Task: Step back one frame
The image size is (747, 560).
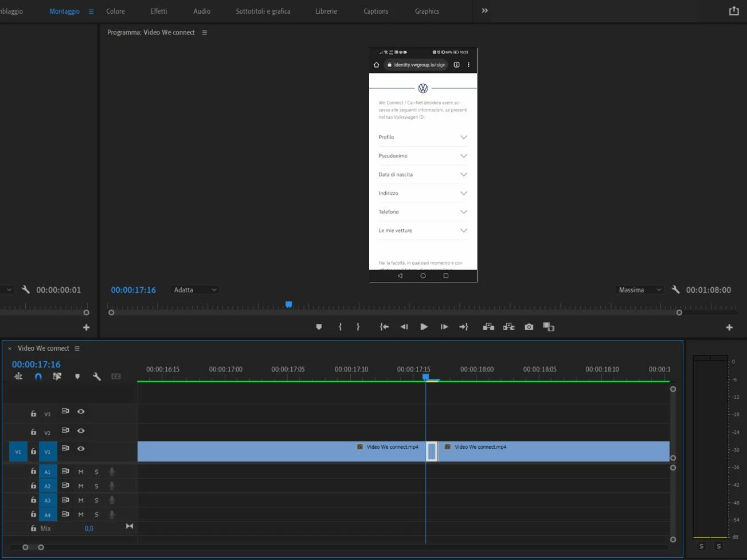Action: click(x=404, y=327)
